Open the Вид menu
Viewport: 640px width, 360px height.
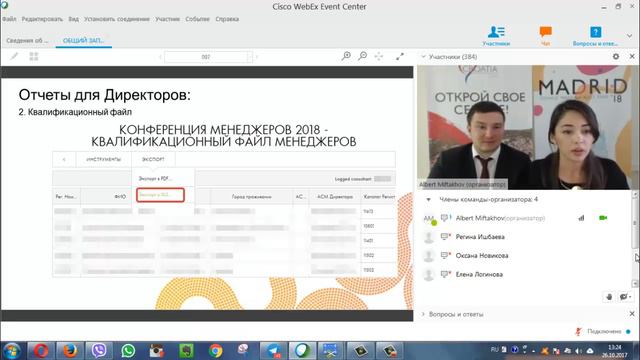point(73,19)
